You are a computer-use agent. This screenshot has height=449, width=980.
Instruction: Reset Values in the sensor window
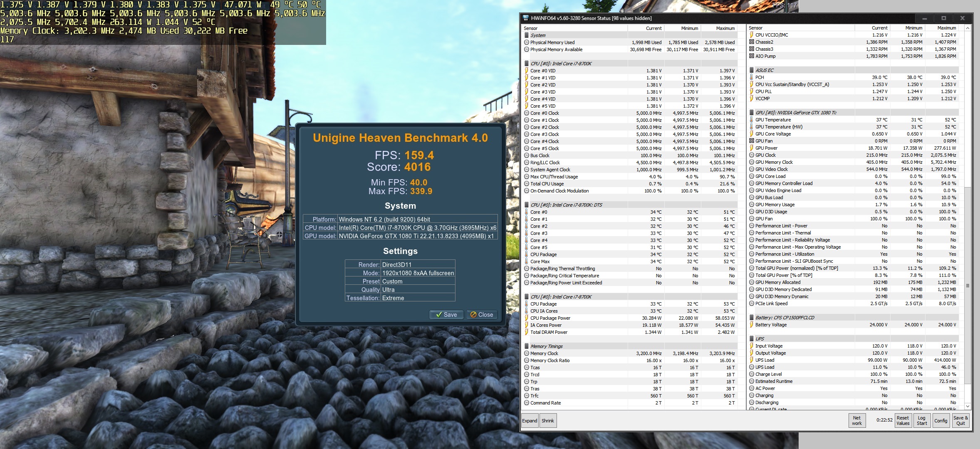coord(903,421)
